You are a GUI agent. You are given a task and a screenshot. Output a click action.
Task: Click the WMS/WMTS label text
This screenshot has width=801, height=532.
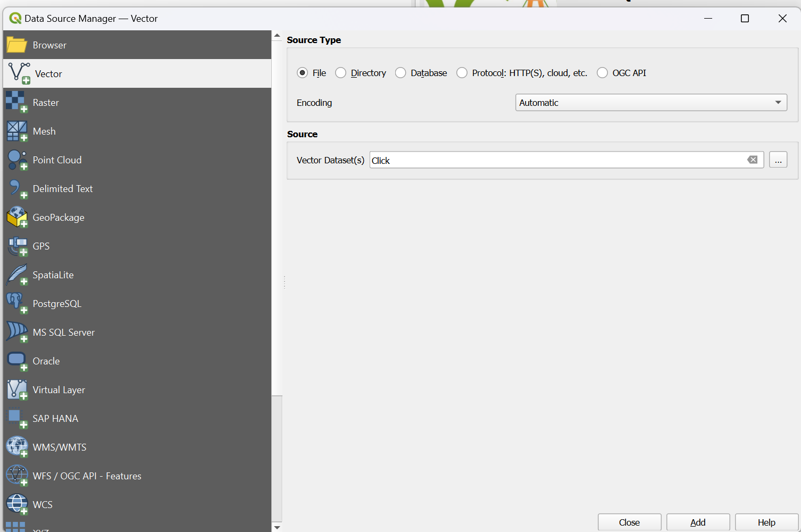pyautogui.click(x=60, y=447)
